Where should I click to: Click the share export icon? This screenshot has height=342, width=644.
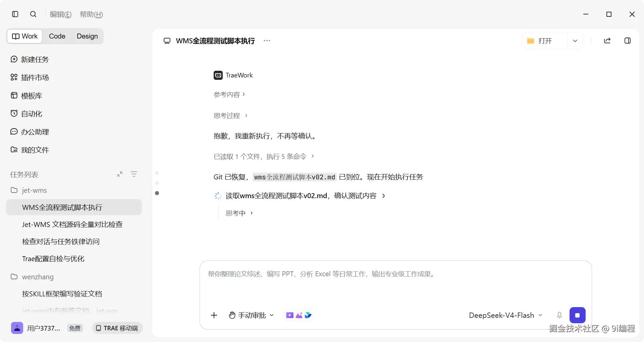[607, 41]
